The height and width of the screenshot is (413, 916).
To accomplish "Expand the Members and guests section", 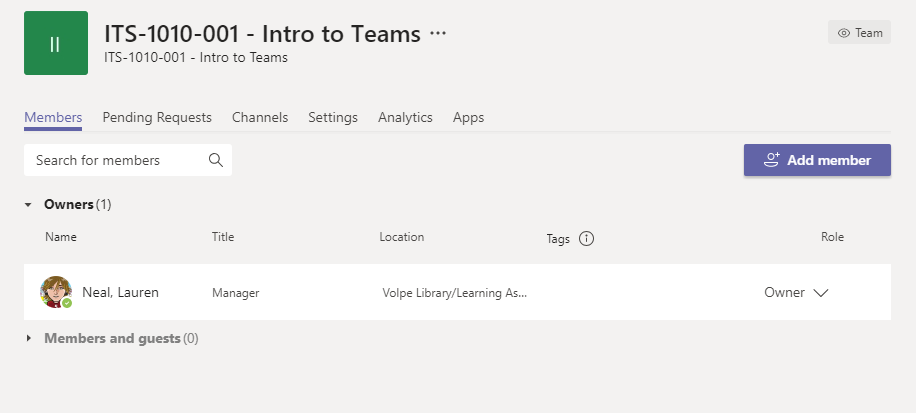I will pyautogui.click(x=29, y=339).
